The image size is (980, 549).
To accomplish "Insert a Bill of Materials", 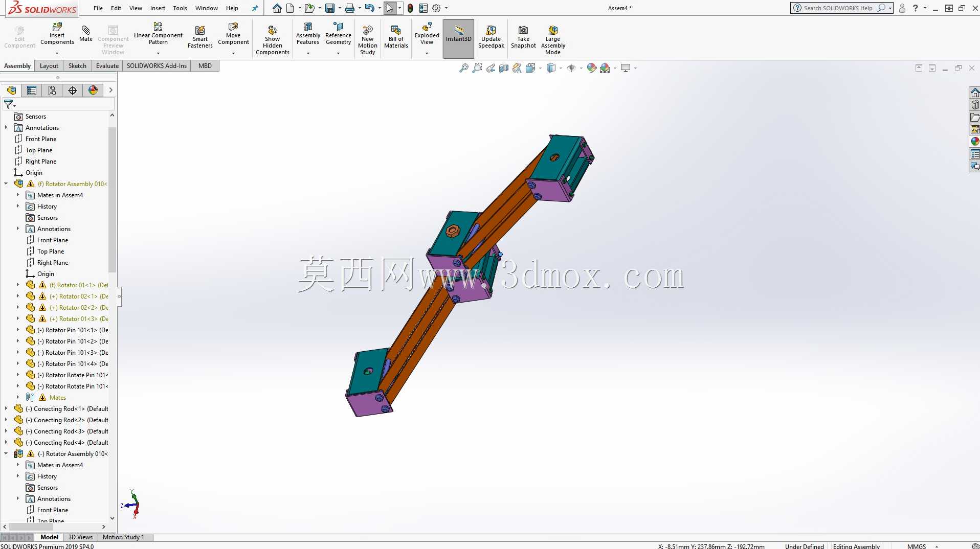I will tap(396, 37).
